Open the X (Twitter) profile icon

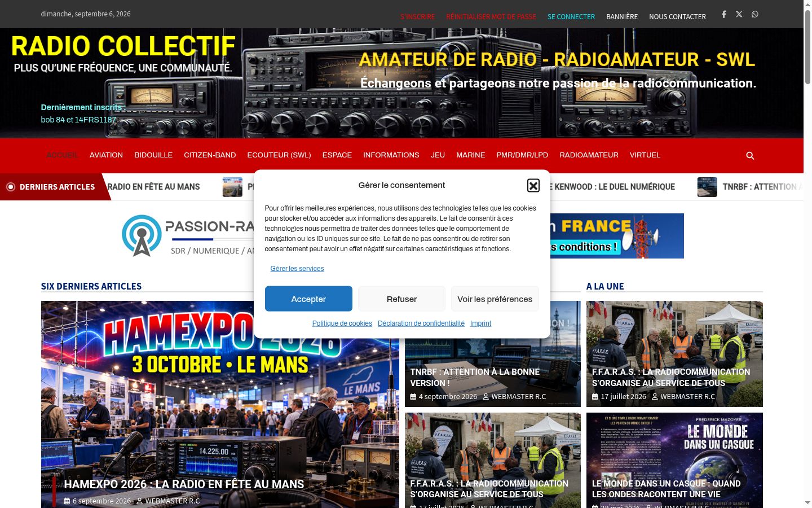(739, 14)
